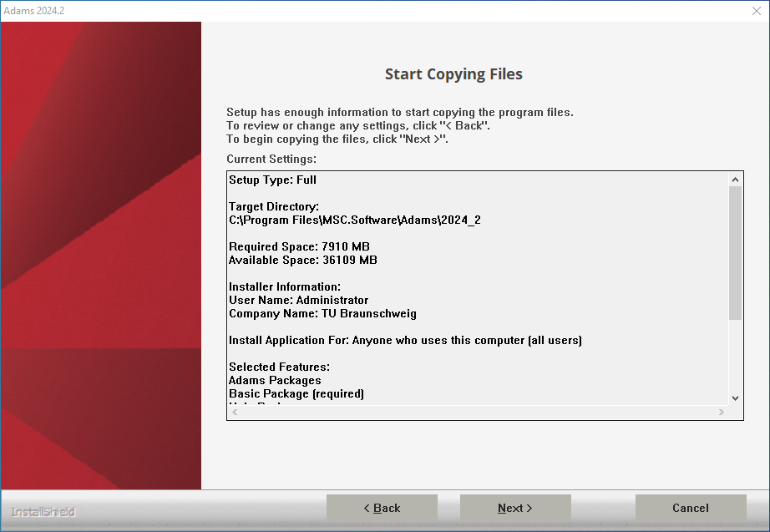
Task: Click 'User Name: Administrator' line
Action: point(299,300)
